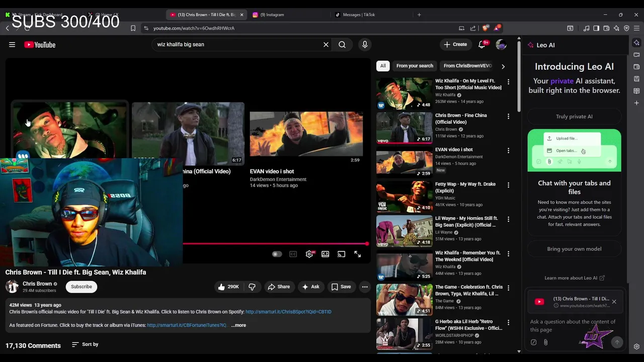The height and width of the screenshot is (362, 644).
Task: Open the Brave main menu hamburger
Action: [x=636, y=28]
